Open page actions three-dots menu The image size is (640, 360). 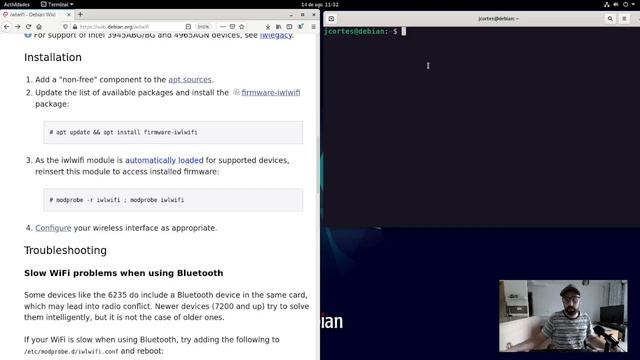coord(222,27)
